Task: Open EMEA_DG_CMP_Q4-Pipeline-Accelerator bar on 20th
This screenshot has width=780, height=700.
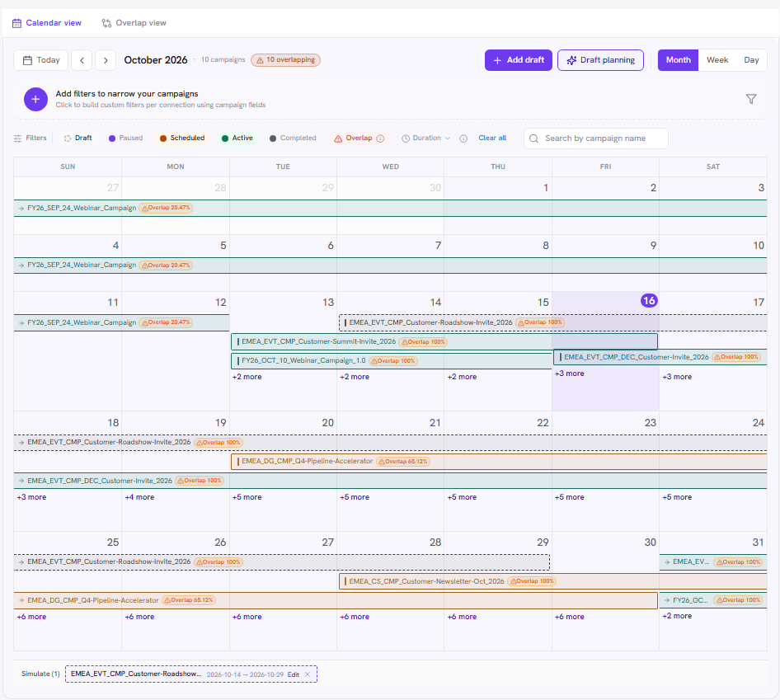Action: pyautogui.click(x=499, y=462)
